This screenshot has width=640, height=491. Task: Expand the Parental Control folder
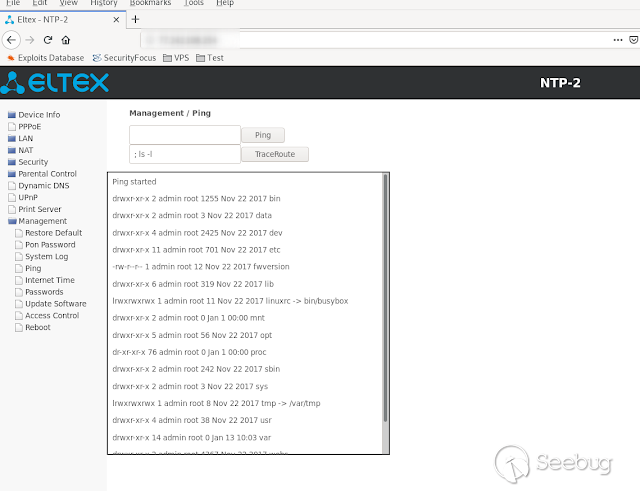click(x=42, y=174)
